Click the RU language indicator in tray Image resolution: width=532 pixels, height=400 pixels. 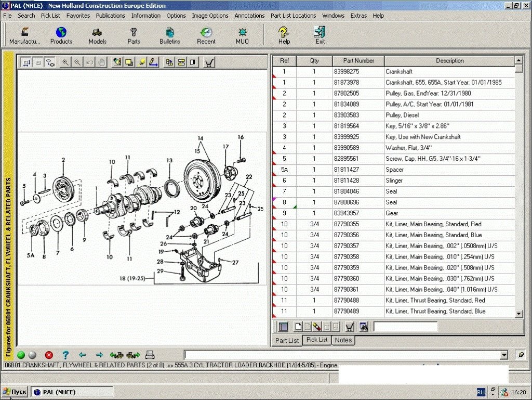481,392
